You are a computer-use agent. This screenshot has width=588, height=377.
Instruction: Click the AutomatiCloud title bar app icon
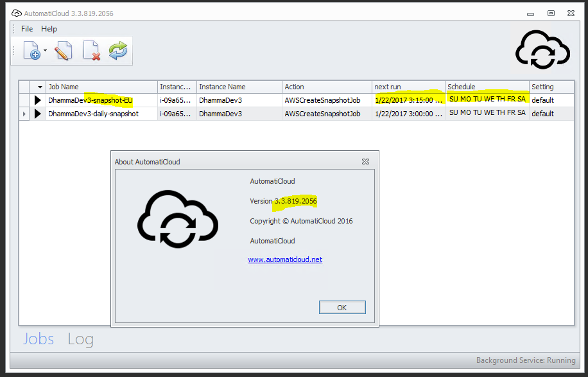[17, 13]
